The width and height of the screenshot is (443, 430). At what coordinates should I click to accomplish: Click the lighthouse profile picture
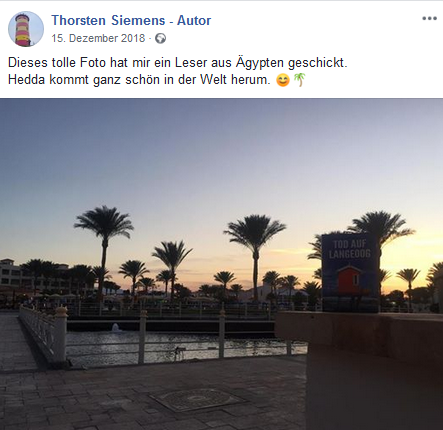tap(26, 29)
